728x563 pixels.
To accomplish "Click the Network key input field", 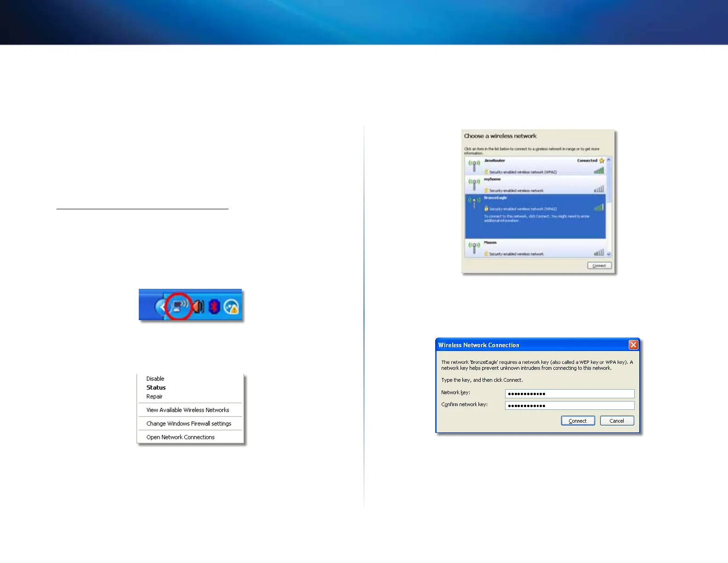I will [569, 394].
